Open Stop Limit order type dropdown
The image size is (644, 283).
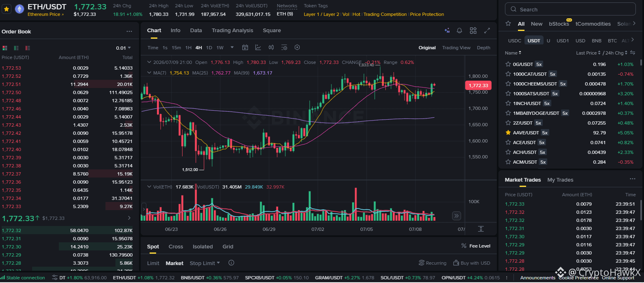point(205,263)
